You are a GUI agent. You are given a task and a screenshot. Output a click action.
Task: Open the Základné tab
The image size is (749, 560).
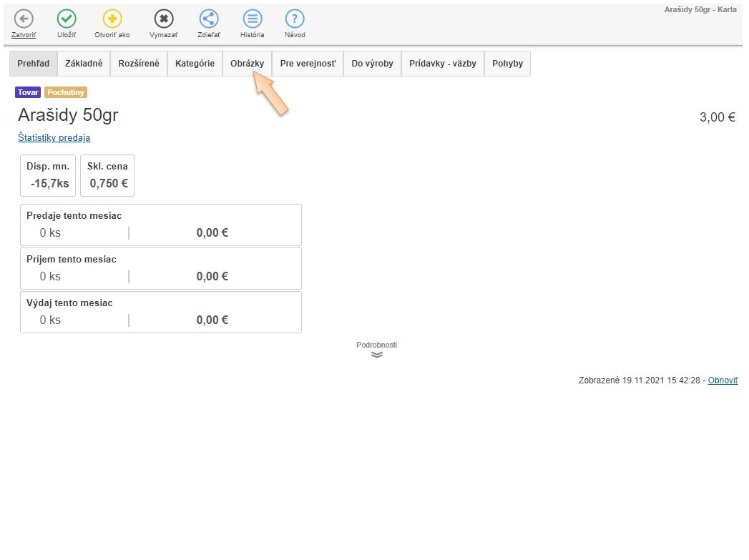(x=84, y=64)
